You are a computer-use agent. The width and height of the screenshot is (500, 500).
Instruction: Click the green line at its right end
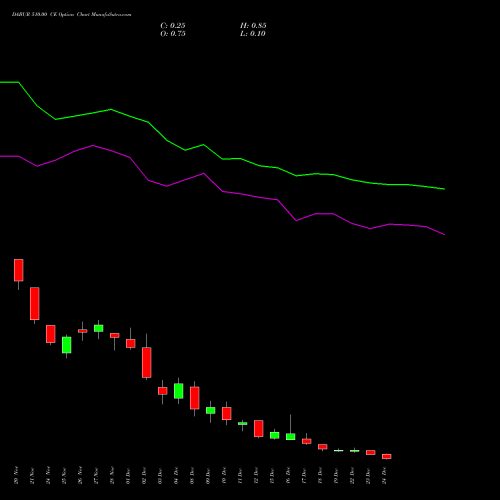coord(444,189)
